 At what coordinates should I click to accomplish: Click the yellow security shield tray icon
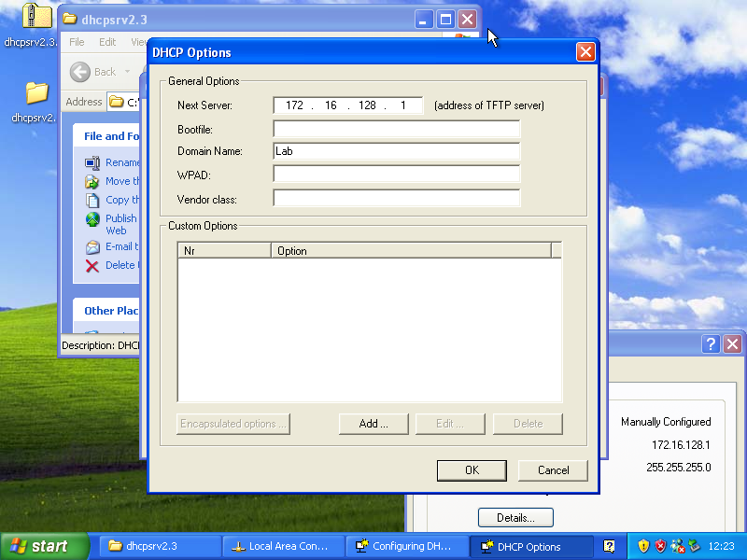click(643, 546)
